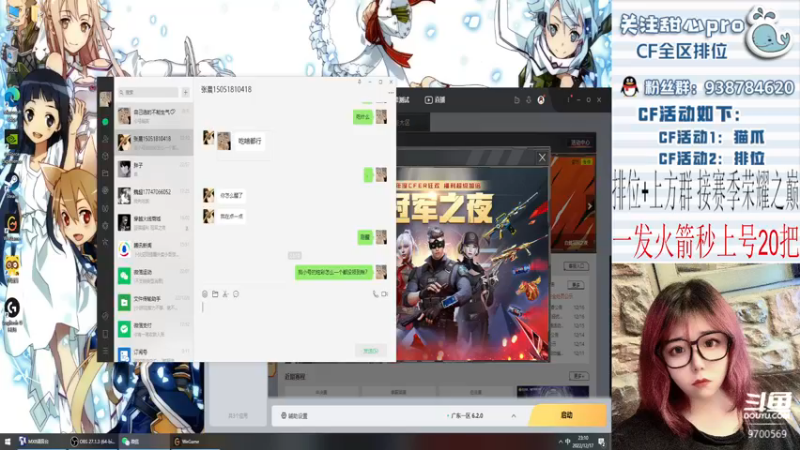
Task: Click the phone icon at sidebar bottom
Action: pyautogui.click(x=105, y=334)
